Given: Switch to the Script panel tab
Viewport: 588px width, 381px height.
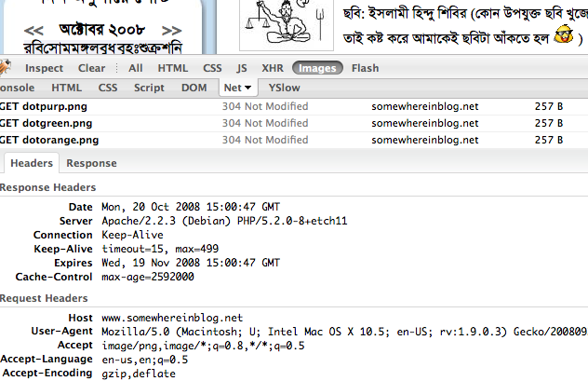Looking at the screenshot, I should click(x=149, y=88).
